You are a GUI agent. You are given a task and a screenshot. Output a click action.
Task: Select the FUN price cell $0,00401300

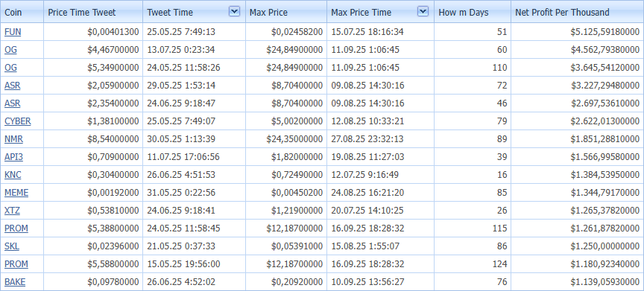point(93,32)
